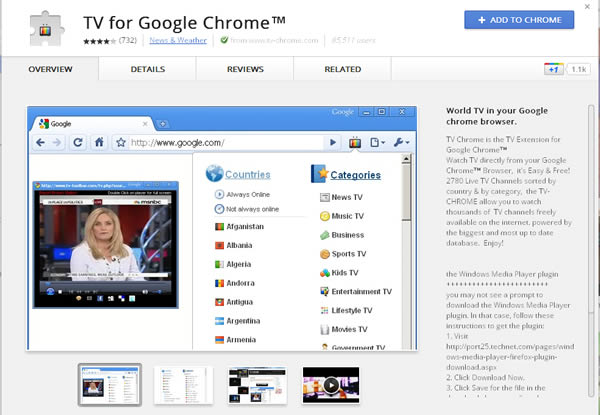Click the video player seek bar

(105, 284)
